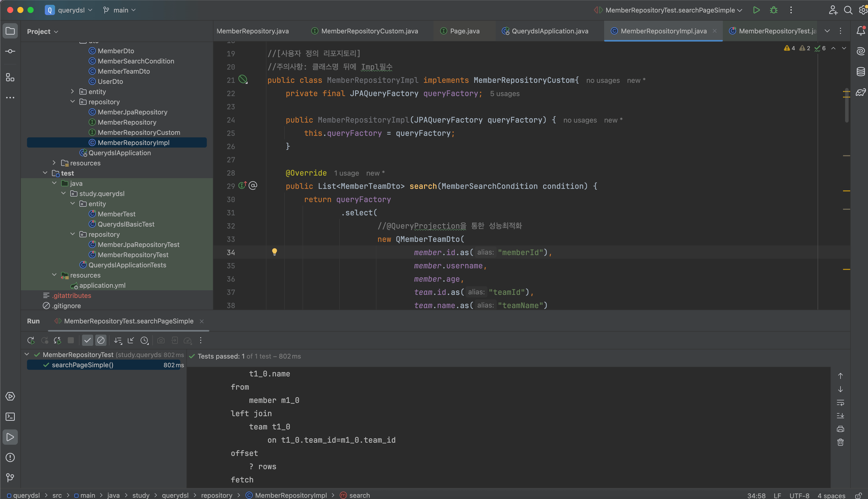The image size is (868, 499).
Task: Switch to MemberRepositoryTest.java tab
Action: [773, 31]
